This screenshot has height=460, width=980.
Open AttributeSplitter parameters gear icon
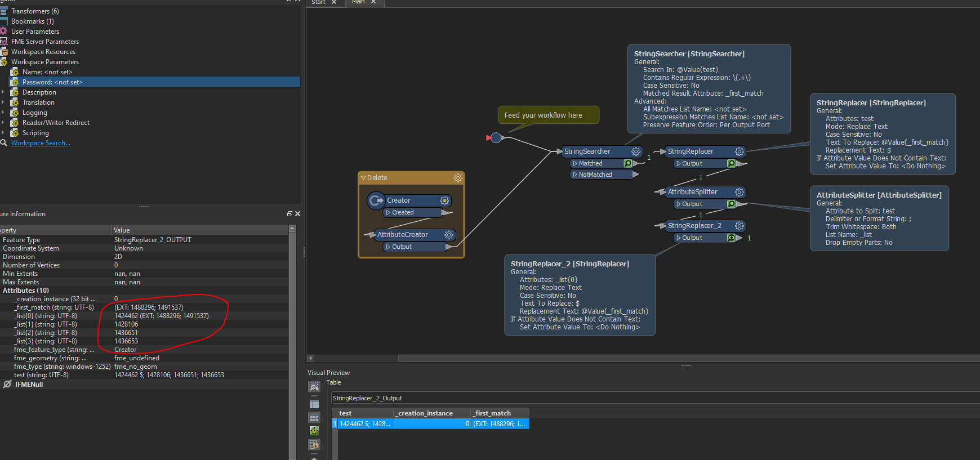coord(740,192)
